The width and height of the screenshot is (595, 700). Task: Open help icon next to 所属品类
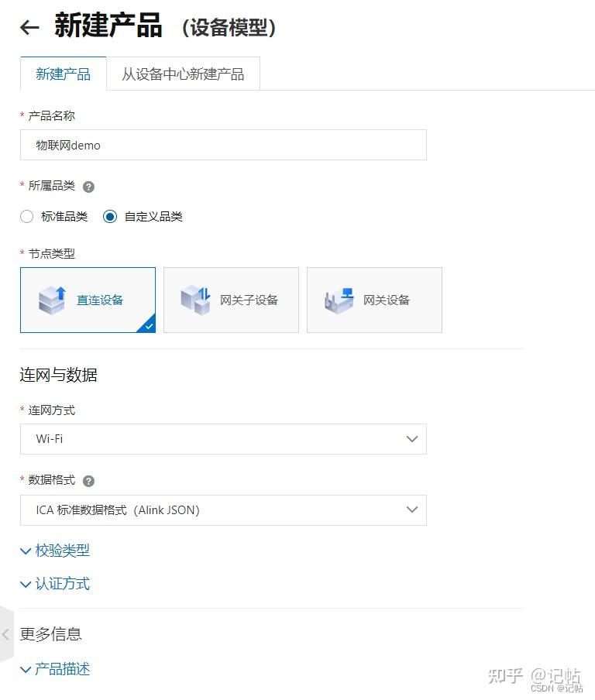click(x=88, y=187)
